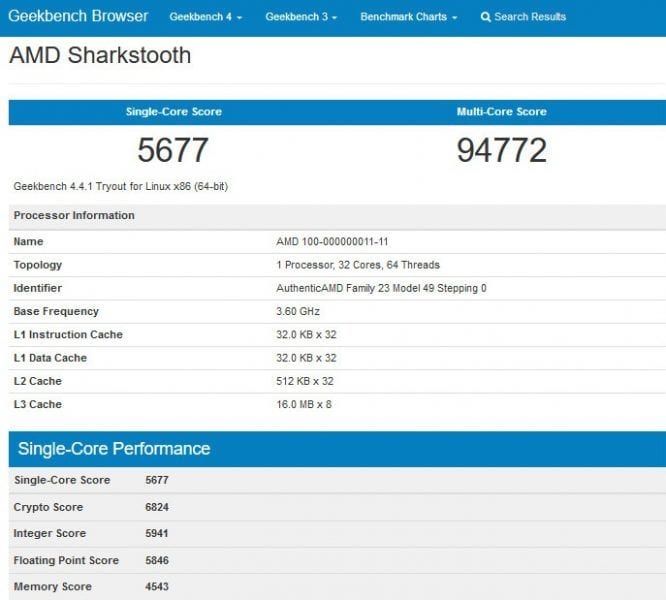
Task: Select L3 Cache value 16.0 MB x 8
Action: click(304, 404)
